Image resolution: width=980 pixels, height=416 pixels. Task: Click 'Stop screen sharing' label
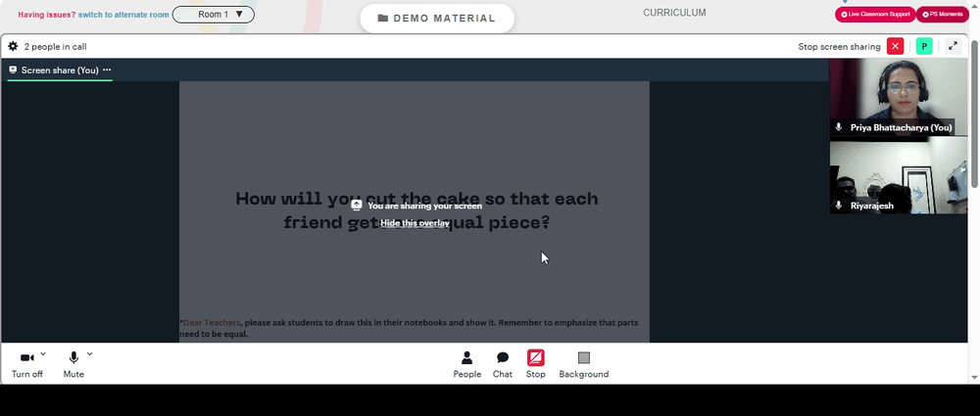pyautogui.click(x=839, y=47)
